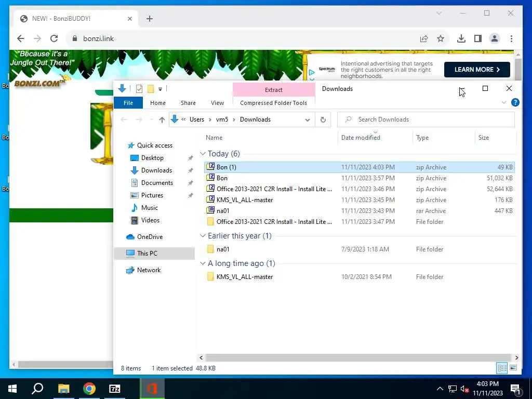
Task: Click the Search Downloads field
Action: click(x=426, y=119)
